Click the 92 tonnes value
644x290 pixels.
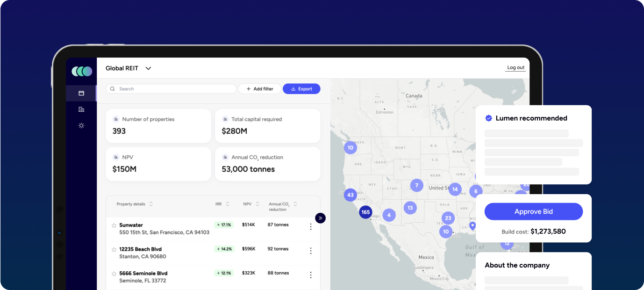[x=278, y=249]
